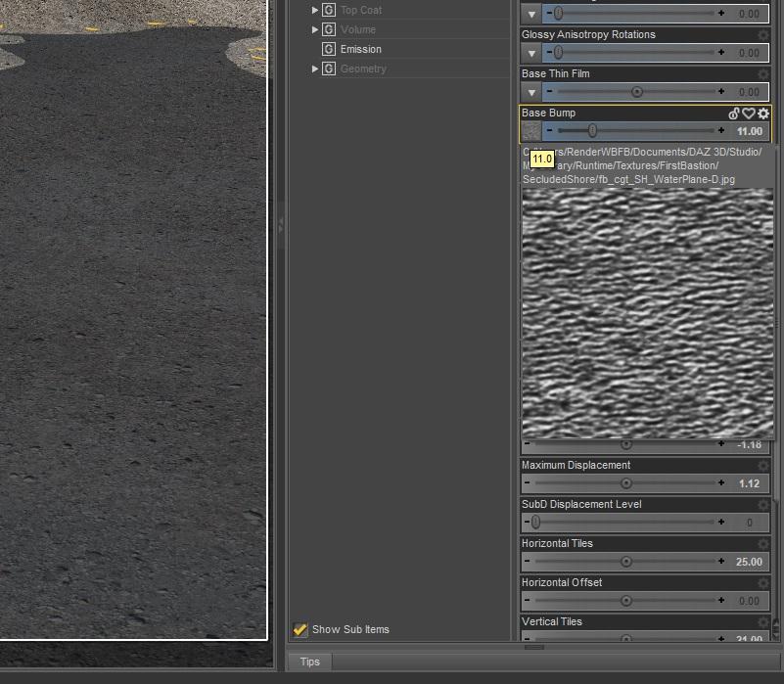
Task: Open the Base Bump settings gear
Action: [x=763, y=114]
